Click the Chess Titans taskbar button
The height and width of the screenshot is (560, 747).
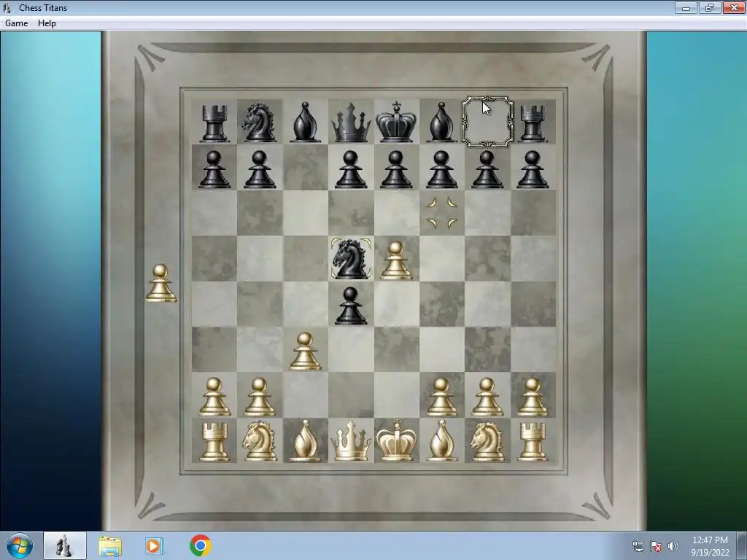coord(65,545)
